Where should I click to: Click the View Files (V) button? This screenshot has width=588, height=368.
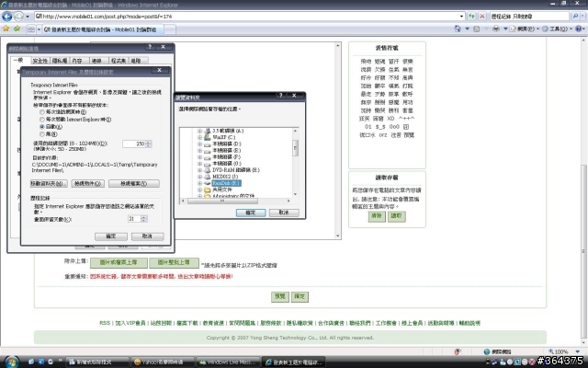point(134,184)
